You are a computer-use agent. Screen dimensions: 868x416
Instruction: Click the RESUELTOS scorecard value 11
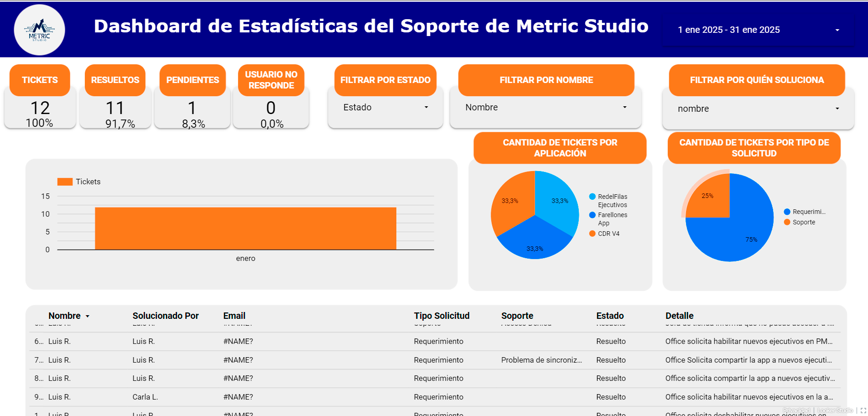[x=115, y=108]
